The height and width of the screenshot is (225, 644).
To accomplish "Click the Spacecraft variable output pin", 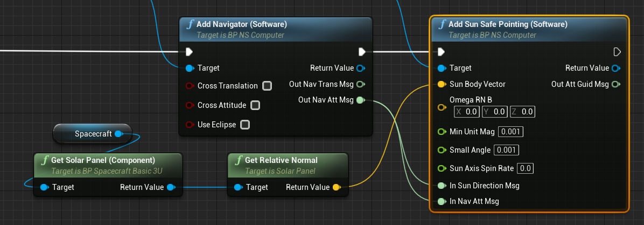I will pos(118,133).
